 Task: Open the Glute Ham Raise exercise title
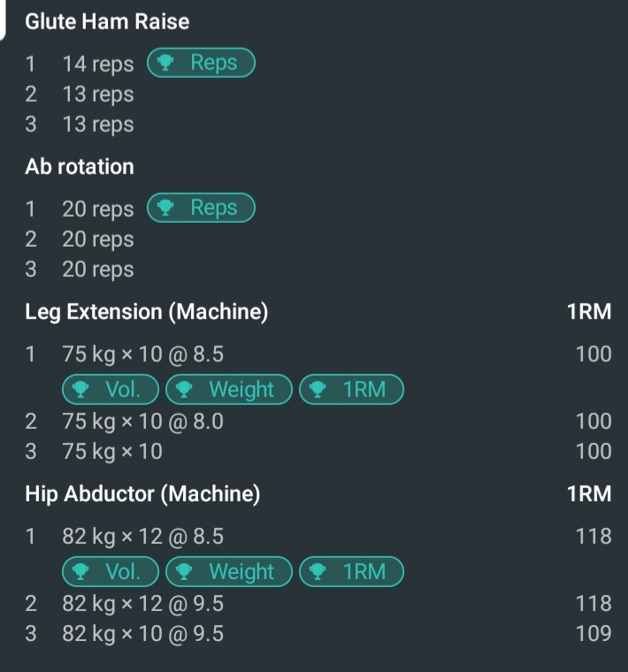point(107,21)
